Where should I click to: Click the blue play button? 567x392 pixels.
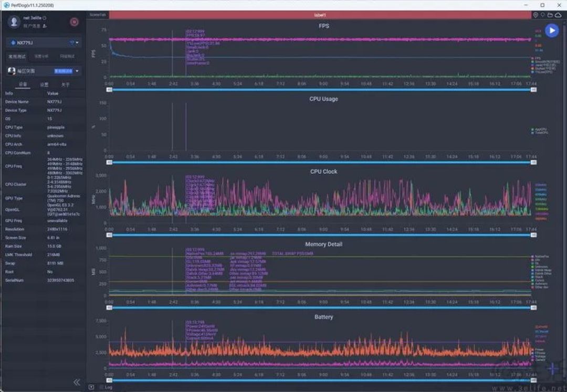pyautogui.click(x=552, y=31)
